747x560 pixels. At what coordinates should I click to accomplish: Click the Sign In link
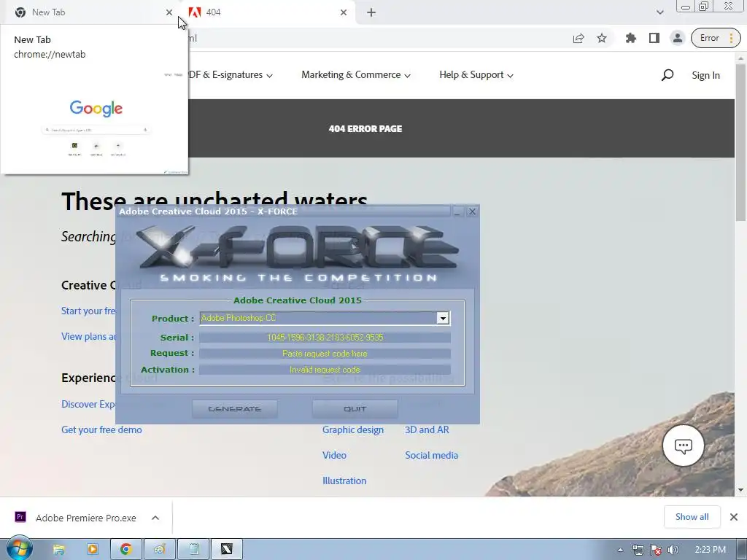[705, 75]
